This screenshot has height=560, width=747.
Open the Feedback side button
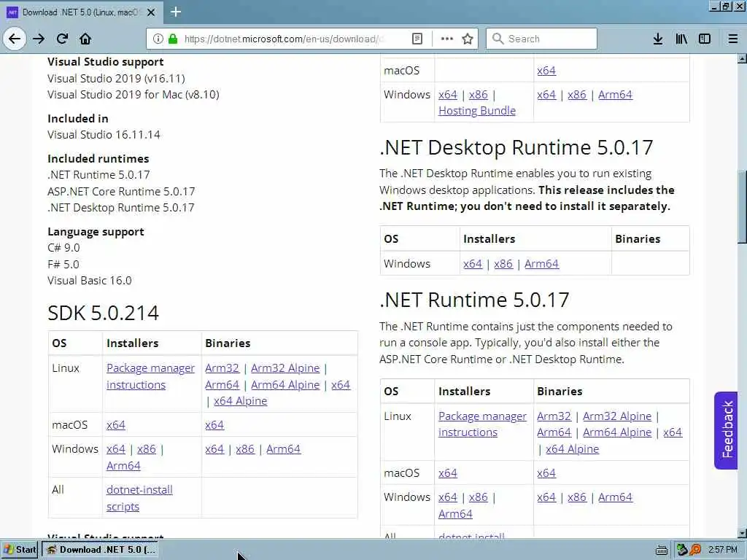tap(727, 430)
